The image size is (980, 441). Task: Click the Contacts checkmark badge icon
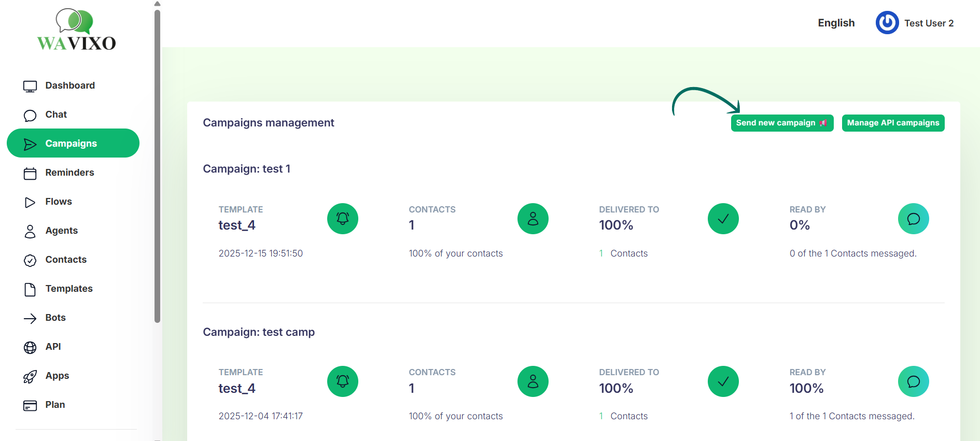point(30,260)
